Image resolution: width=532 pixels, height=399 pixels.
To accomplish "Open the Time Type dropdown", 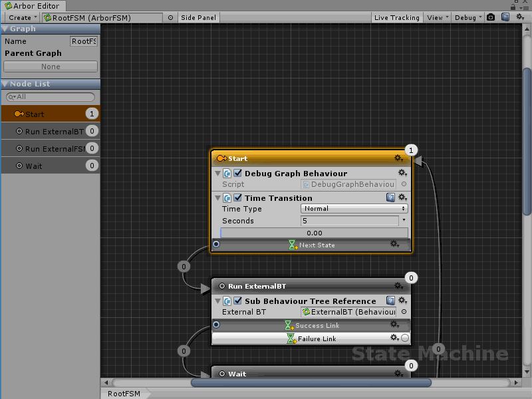I will (354, 209).
